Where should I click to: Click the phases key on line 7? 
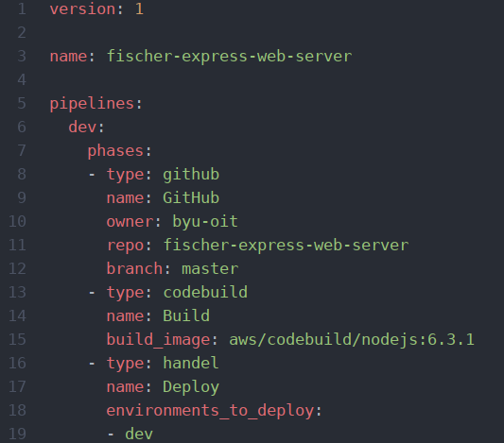click(x=115, y=150)
